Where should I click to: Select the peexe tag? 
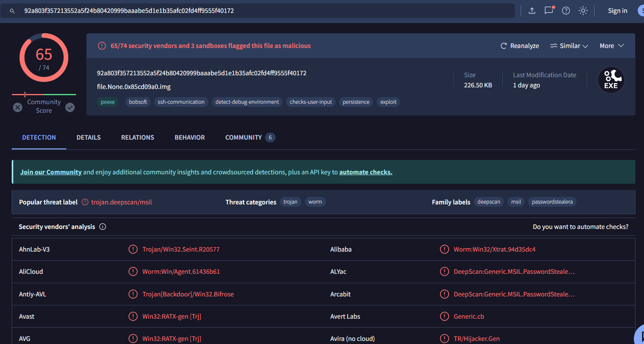pyautogui.click(x=108, y=102)
